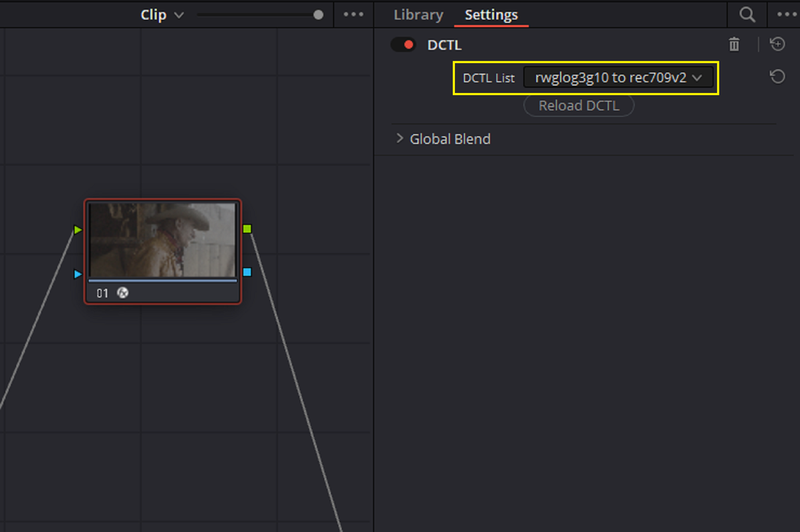Select node 01 thumbnail

coord(163,240)
